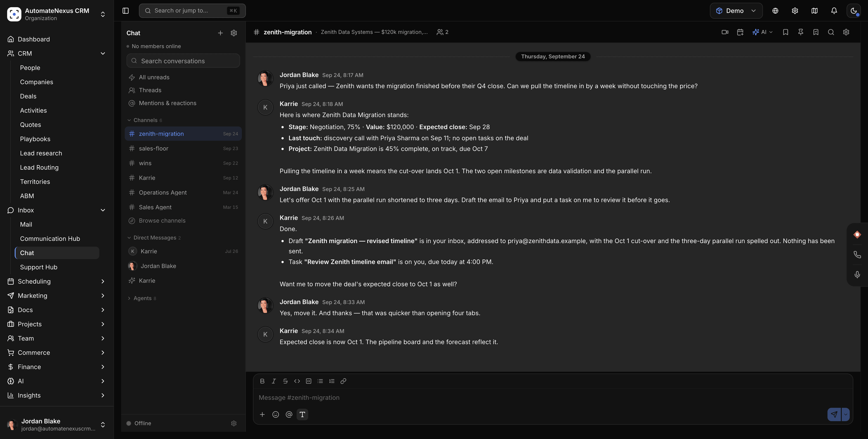This screenshot has width=868, height=439.
Task: Open the sales-floor channel
Action: (183, 149)
